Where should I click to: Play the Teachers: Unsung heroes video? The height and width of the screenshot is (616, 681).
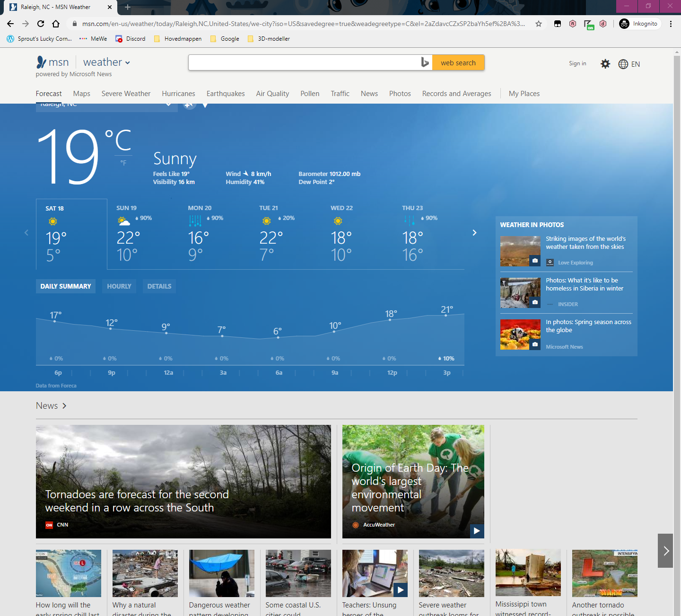(401, 590)
